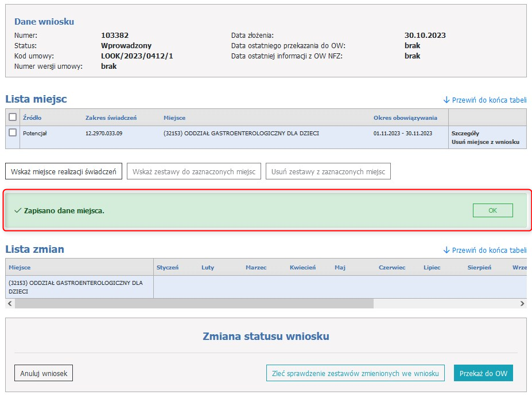532x399 pixels.
Task: Click the green checkmark icon in notification
Action: click(17, 210)
